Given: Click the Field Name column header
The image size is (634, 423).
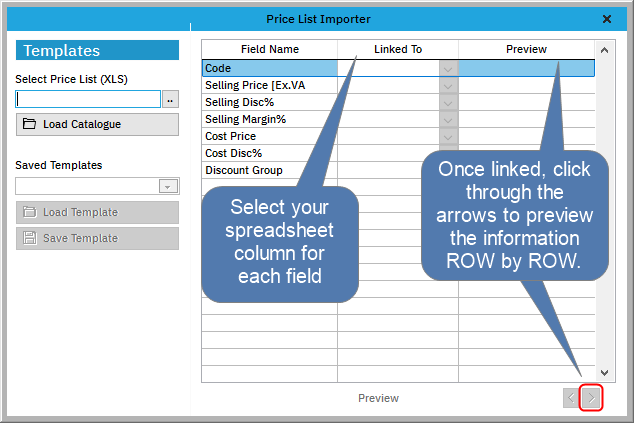Looking at the screenshot, I should coord(270,49).
